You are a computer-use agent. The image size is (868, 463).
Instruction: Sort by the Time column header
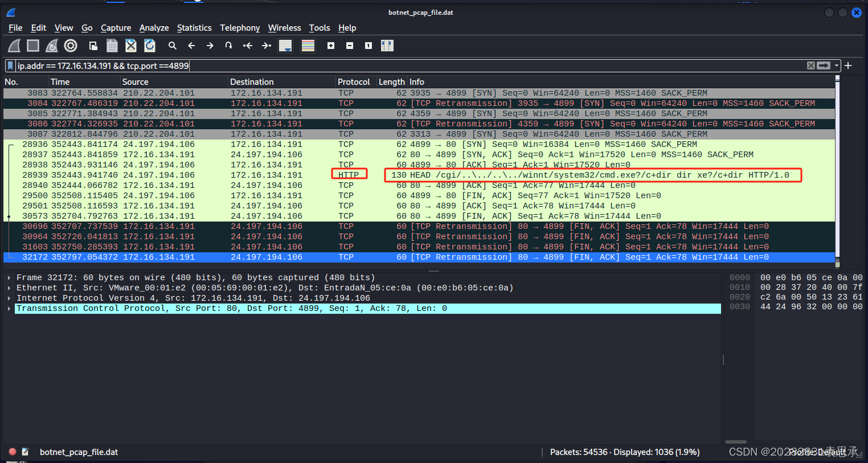coord(84,82)
